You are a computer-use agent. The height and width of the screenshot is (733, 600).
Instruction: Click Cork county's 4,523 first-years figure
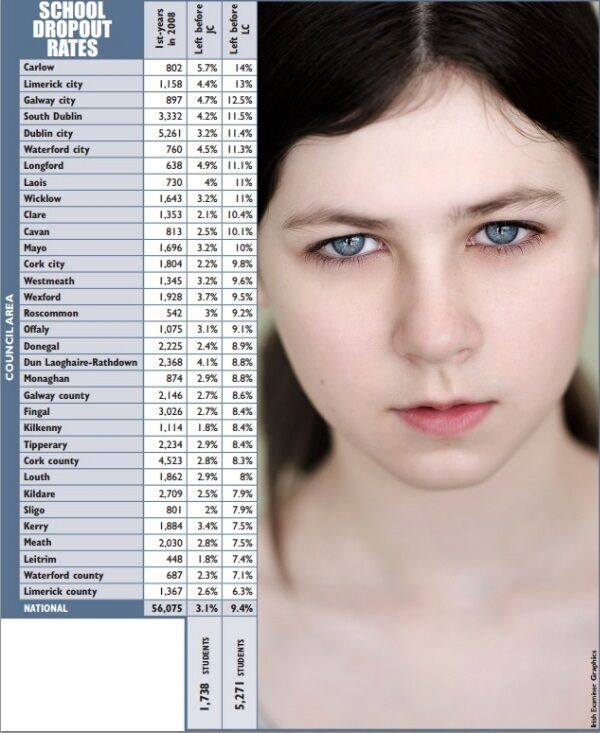pos(165,461)
